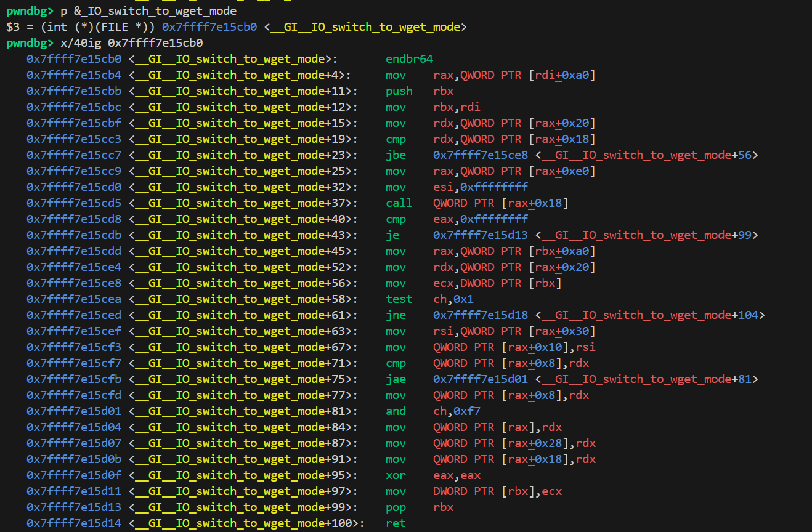Screen dimensions: 812x532
Task: Click the 'and' mnemonic at offset +81
Action: tap(396, 411)
